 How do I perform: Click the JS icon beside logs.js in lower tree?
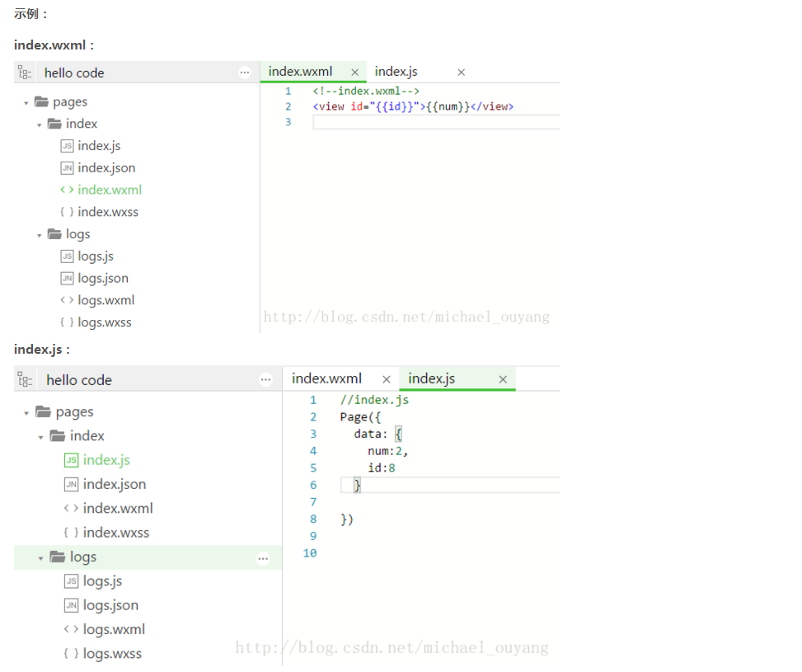click(71, 581)
